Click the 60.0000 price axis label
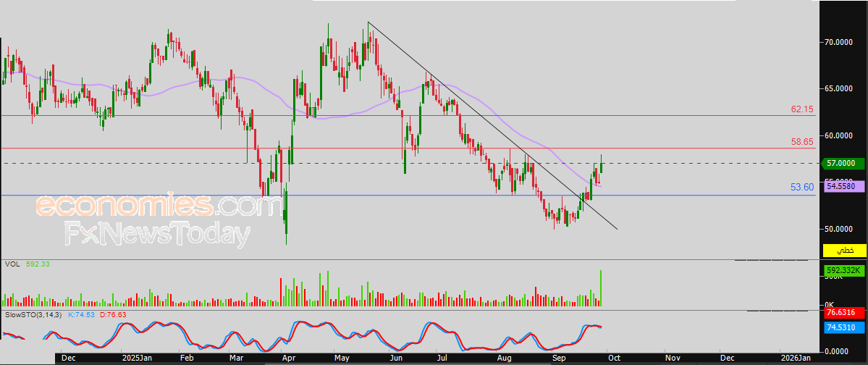Screen dimensions: 868x365 [x=840, y=135]
